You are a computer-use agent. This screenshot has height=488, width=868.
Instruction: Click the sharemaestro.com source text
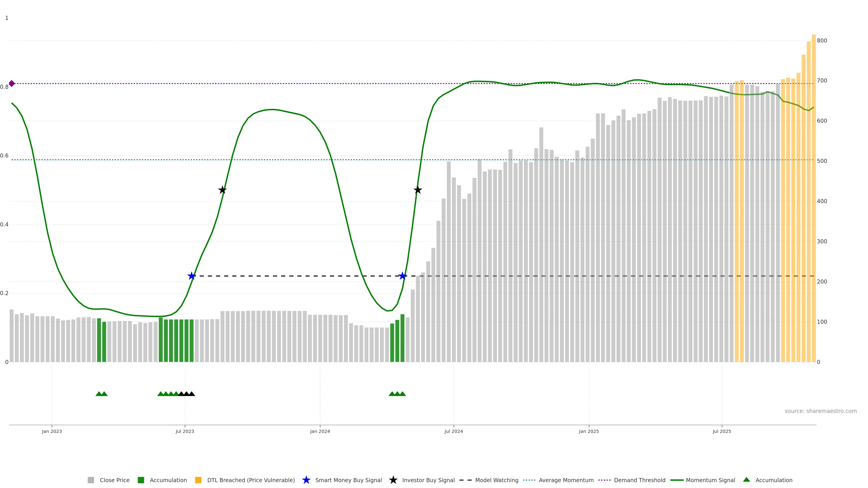pyautogui.click(x=821, y=411)
